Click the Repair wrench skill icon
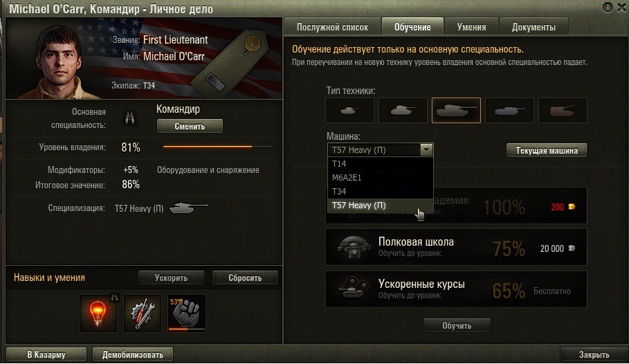This screenshot has height=364, width=629. click(x=143, y=313)
